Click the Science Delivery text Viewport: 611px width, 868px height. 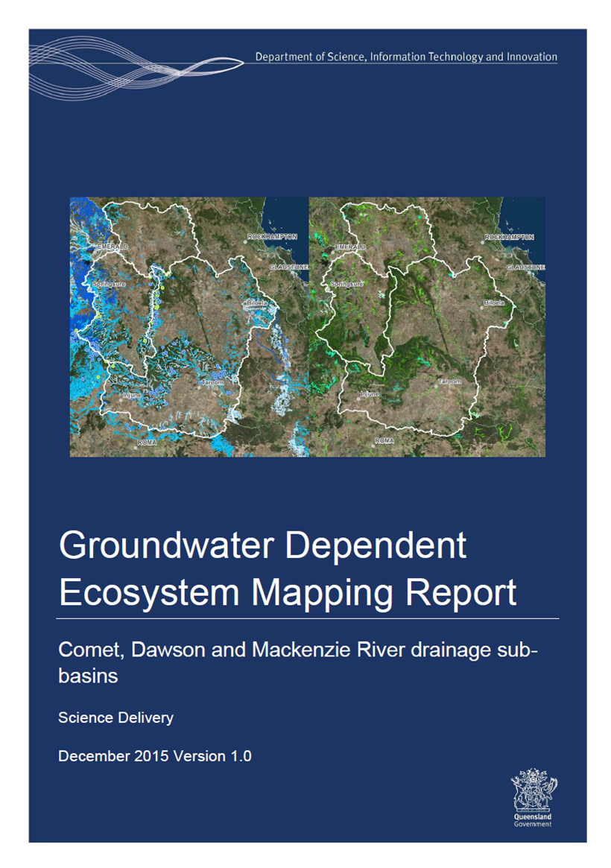(115, 717)
